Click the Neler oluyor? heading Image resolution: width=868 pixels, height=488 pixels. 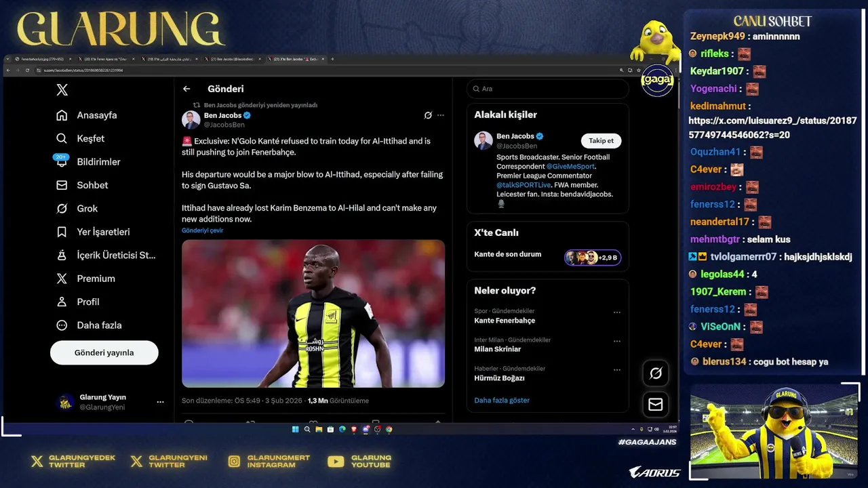(505, 290)
